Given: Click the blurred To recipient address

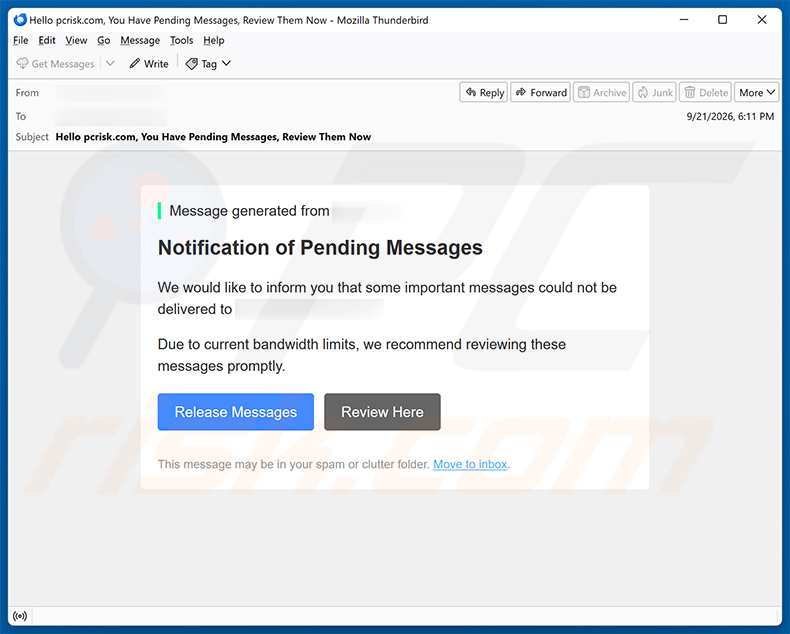Looking at the screenshot, I should point(110,116).
